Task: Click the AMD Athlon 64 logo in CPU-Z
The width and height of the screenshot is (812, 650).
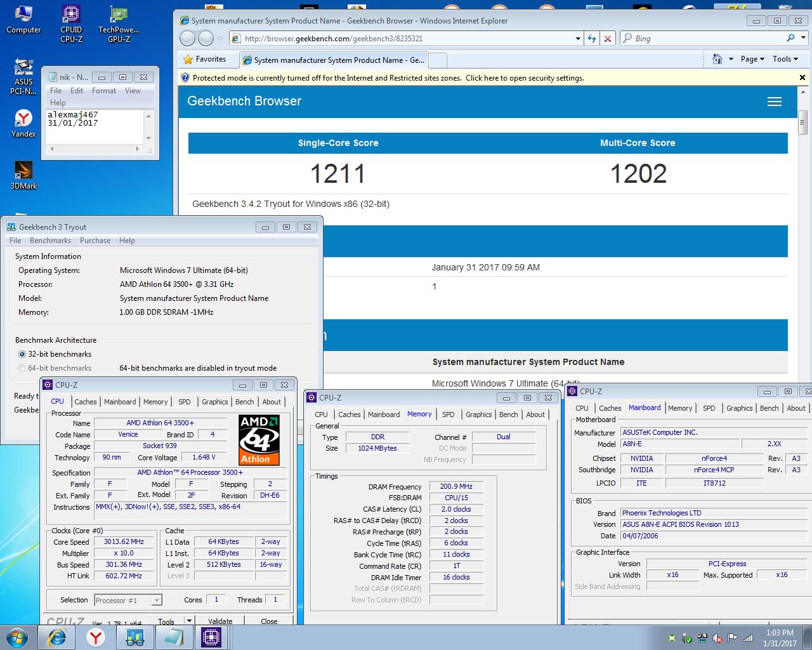Action: coord(259,440)
